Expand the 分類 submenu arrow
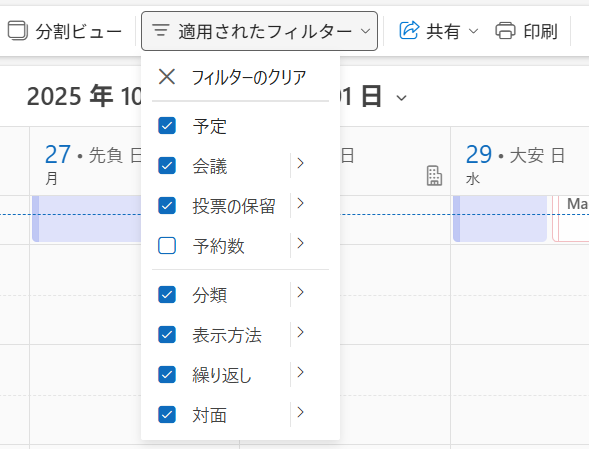This screenshot has width=589, height=449. coord(300,292)
